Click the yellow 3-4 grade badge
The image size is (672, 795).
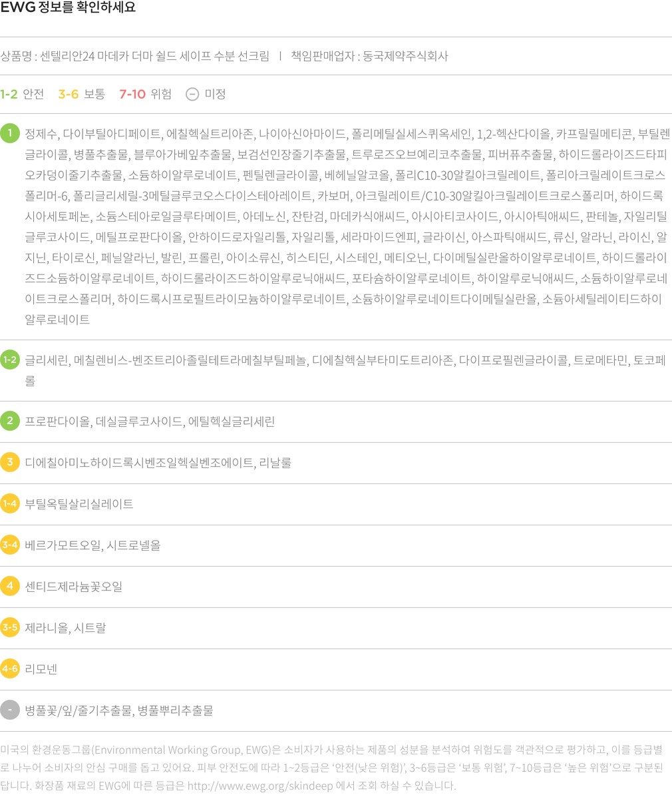(x=10, y=545)
